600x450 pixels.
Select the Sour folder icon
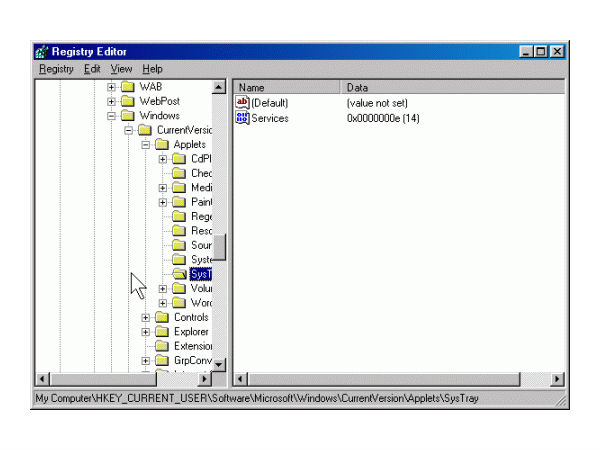click(x=179, y=245)
